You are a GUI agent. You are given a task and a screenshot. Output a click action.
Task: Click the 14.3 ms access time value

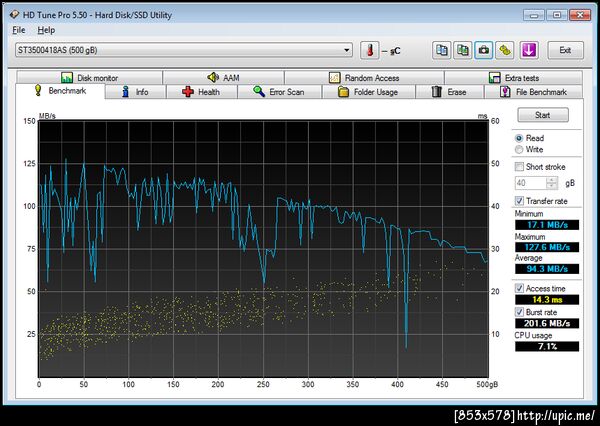547,300
